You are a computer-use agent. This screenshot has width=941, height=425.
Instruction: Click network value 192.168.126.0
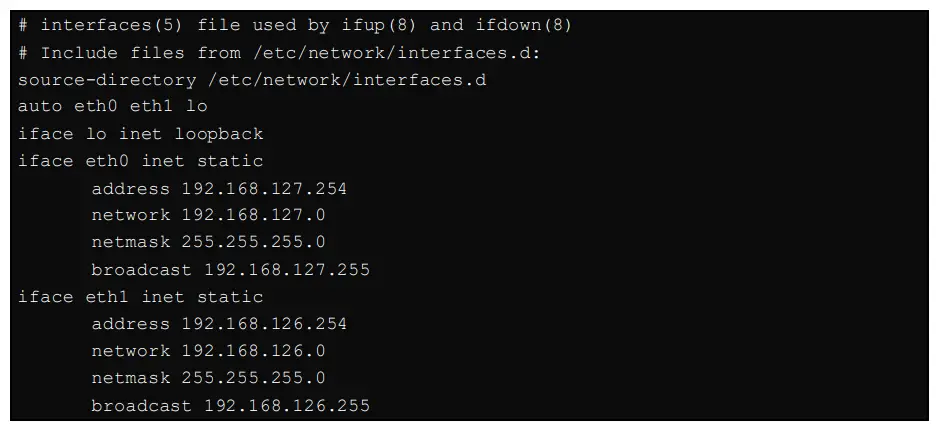coord(253,351)
